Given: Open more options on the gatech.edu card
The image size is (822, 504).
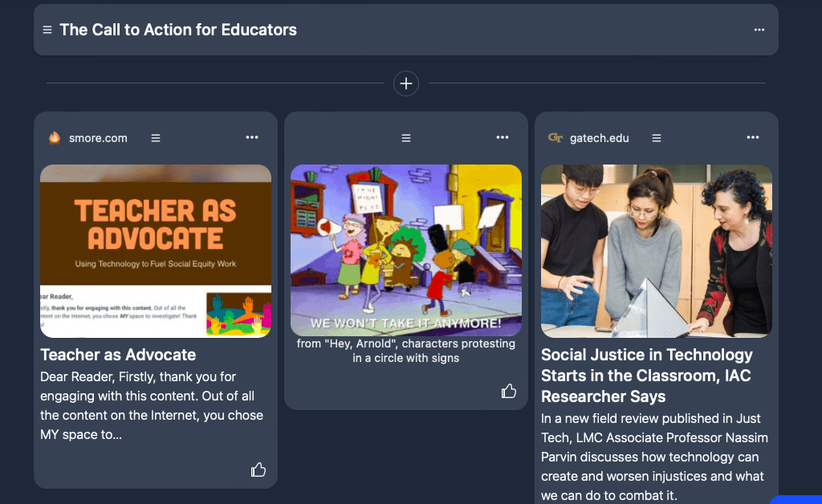Looking at the screenshot, I should click(753, 138).
